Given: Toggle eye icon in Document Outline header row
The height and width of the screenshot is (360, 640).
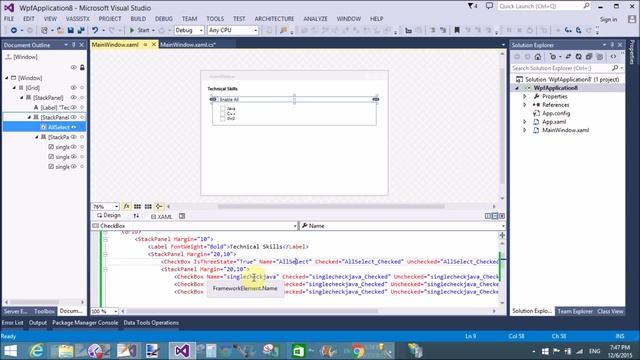Looking at the screenshot, I should [x=73, y=67].
